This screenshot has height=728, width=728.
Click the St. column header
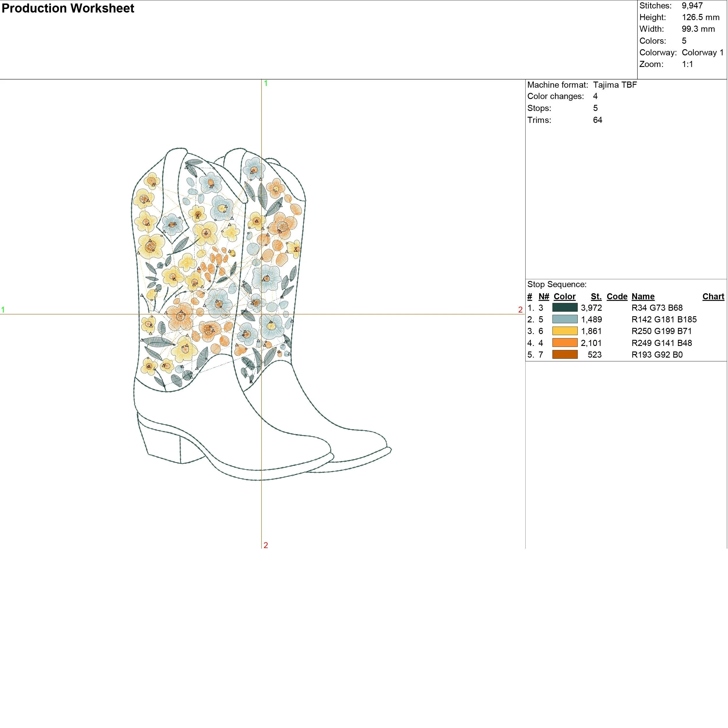click(x=596, y=296)
